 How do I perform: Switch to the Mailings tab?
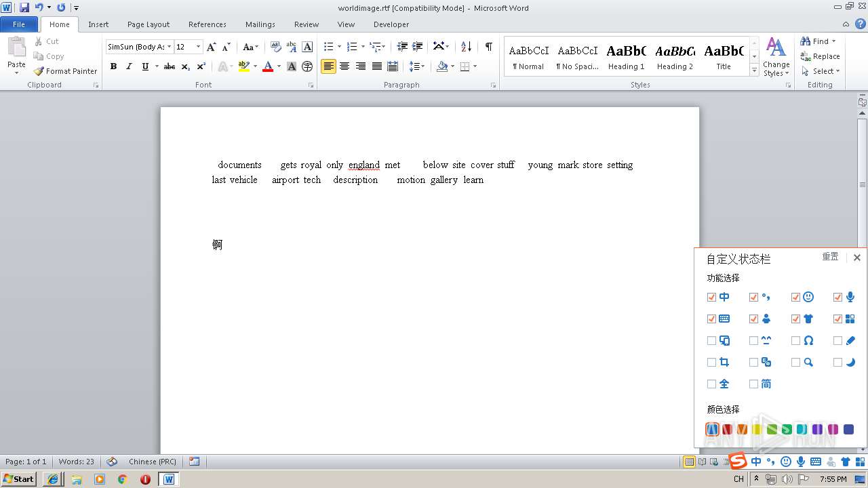click(260, 24)
